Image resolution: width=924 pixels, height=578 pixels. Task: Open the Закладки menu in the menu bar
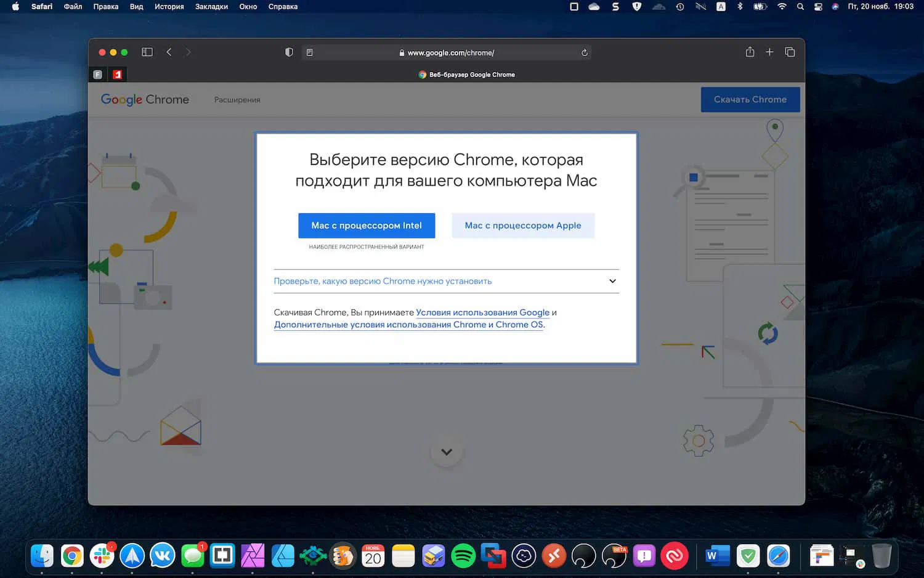[211, 7]
